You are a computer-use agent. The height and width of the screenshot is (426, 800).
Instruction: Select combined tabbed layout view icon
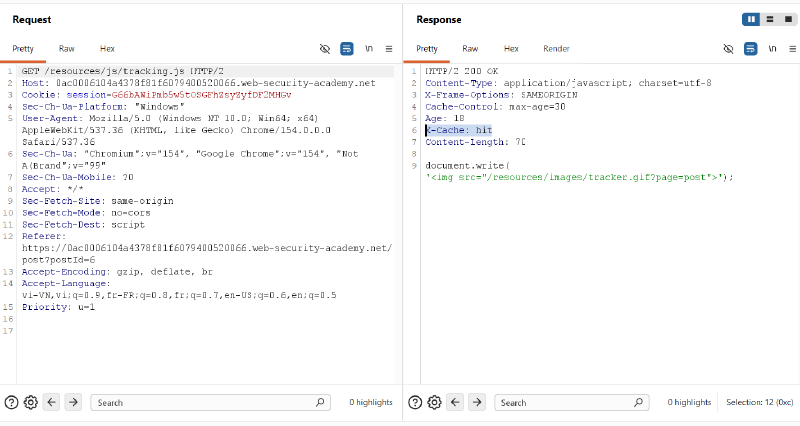pos(788,19)
